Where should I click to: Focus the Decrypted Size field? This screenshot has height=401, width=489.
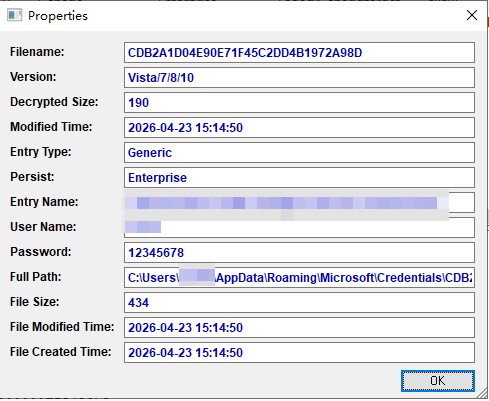click(x=299, y=102)
